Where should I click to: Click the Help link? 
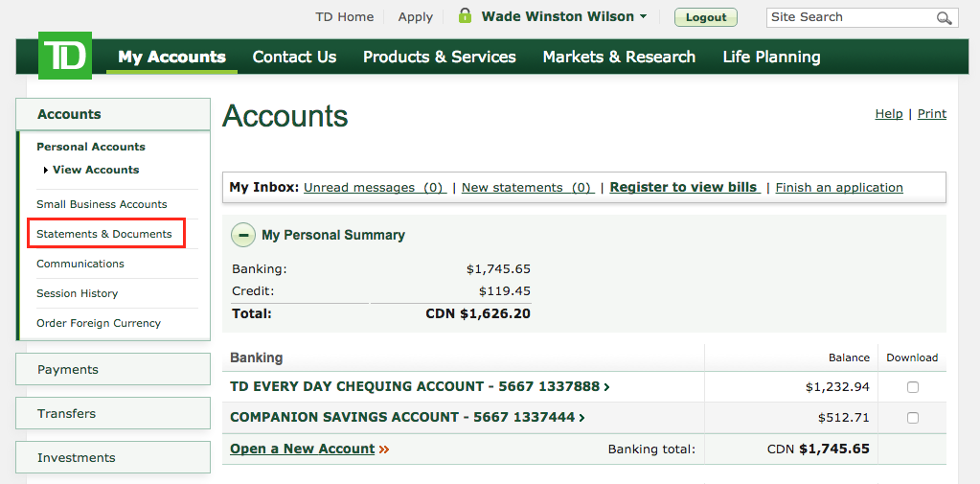[x=889, y=114]
